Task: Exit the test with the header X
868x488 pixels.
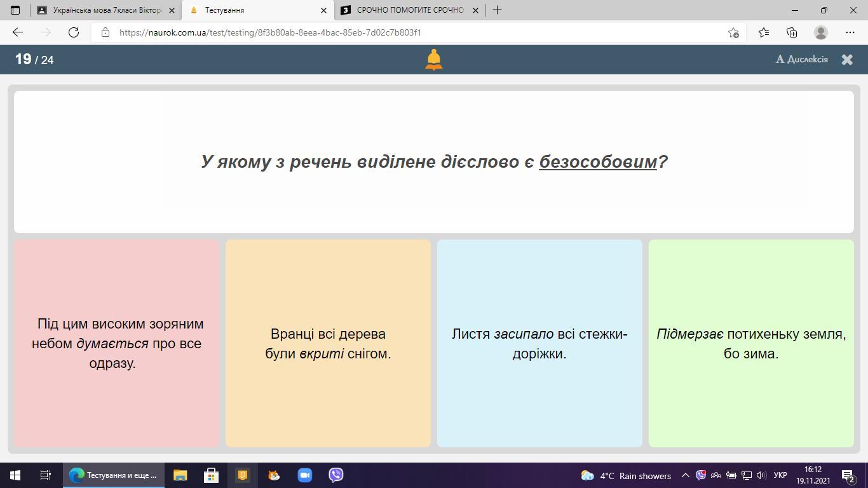Action: [x=847, y=59]
